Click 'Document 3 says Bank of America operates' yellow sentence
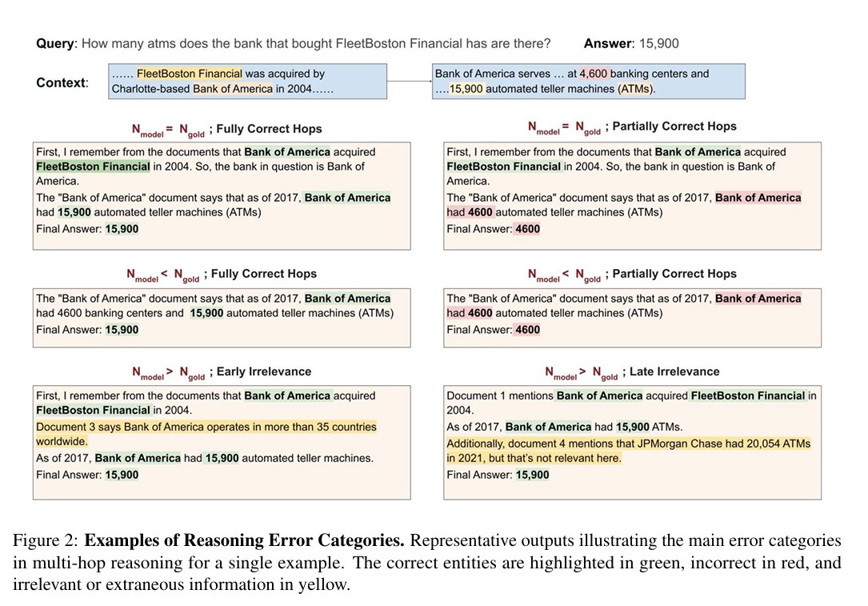The height and width of the screenshot is (606, 868). pos(206,434)
